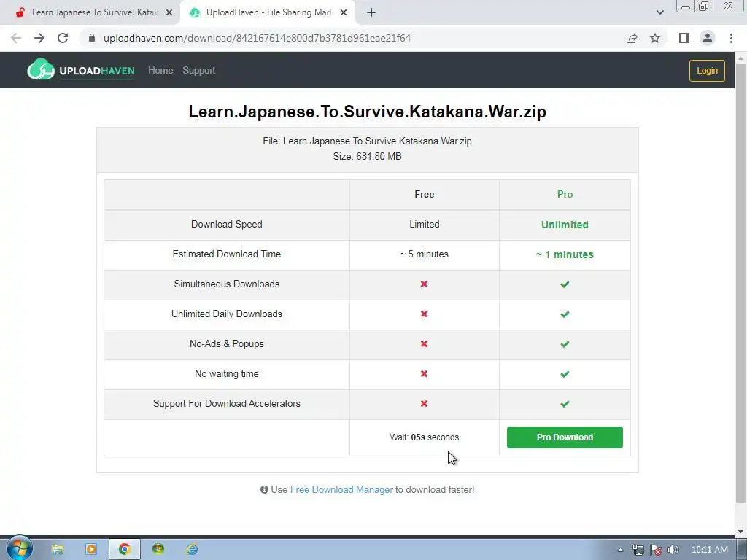
Task: Click the browser forward arrow
Action: click(39, 38)
